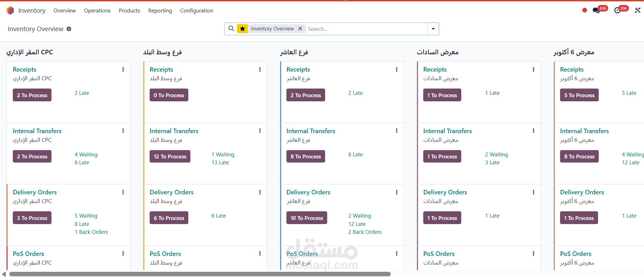Open kebab menu on المقر الإداري CPC Receipts card

123,70
